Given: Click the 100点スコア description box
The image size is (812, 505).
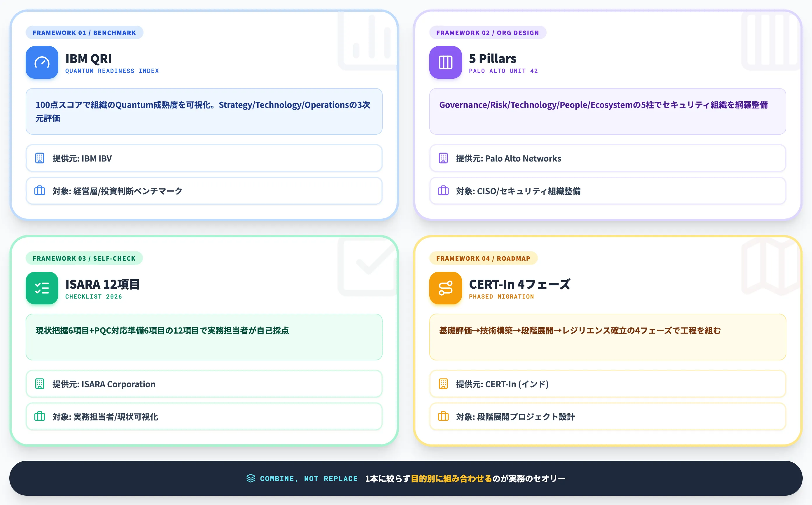Looking at the screenshot, I should coord(204,112).
